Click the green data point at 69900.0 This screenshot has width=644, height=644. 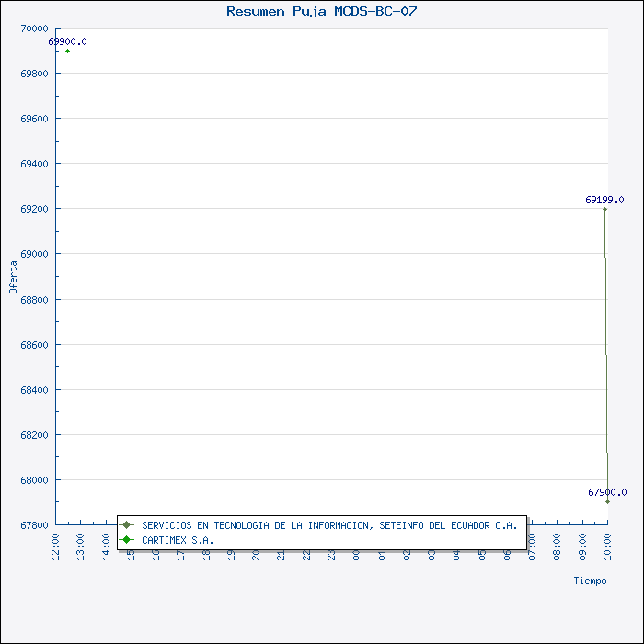(67, 51)
